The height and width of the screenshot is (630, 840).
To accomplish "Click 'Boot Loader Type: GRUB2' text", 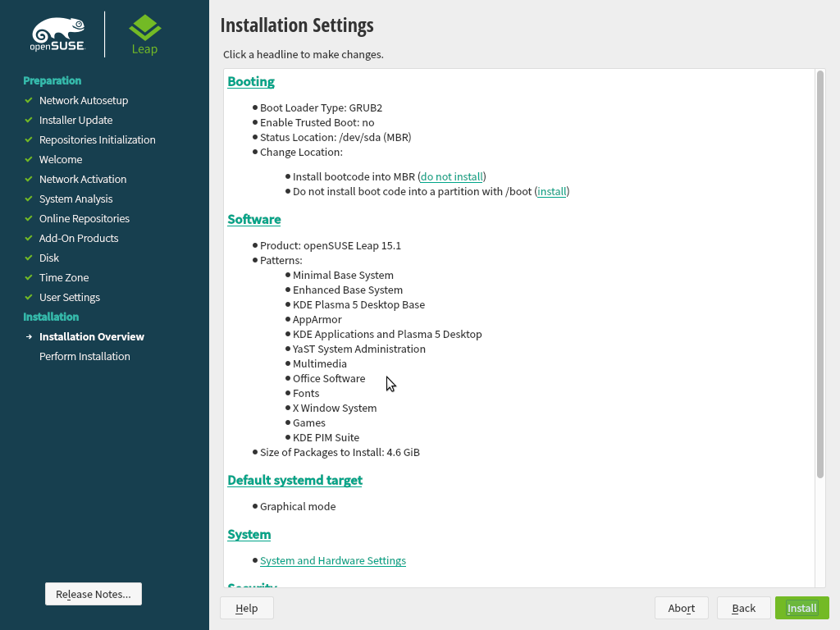I will pos(321,107).
